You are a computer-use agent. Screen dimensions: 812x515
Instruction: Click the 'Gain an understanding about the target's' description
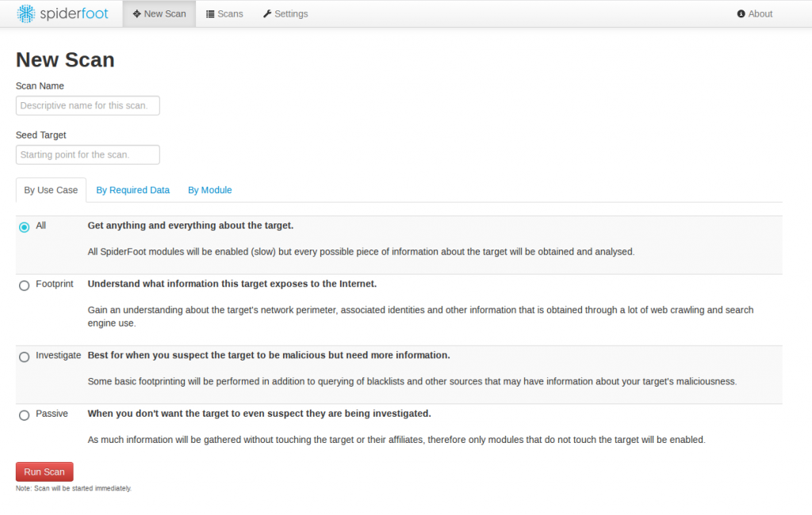[420, 316]
